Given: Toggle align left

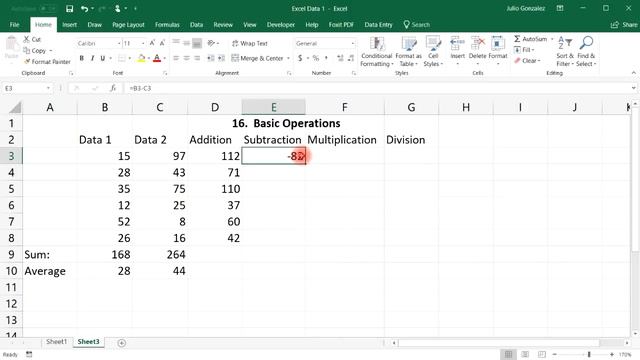Looking at the screenshot, I should (176, 58).
